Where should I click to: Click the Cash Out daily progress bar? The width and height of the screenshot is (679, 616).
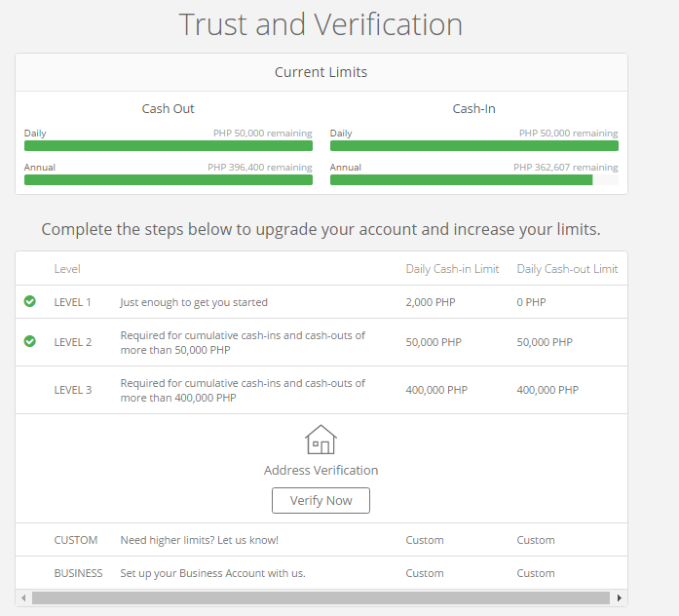pyautogui.click(x=168, y=146)
